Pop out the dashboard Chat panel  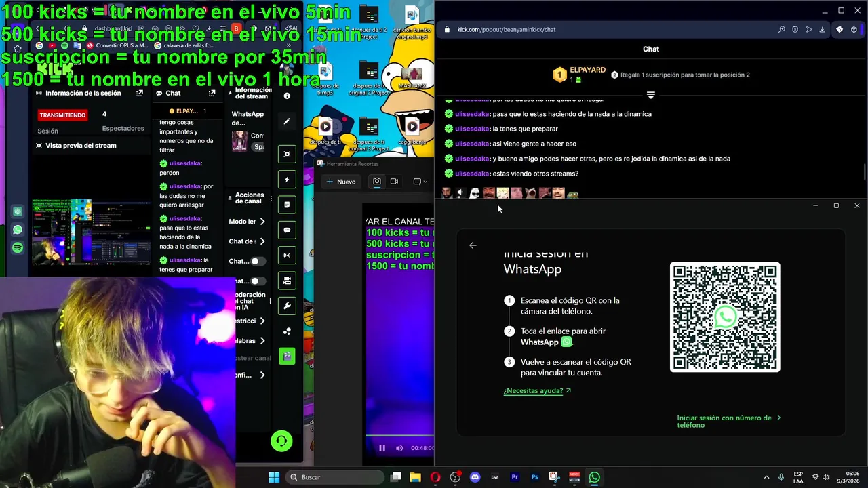212,94
